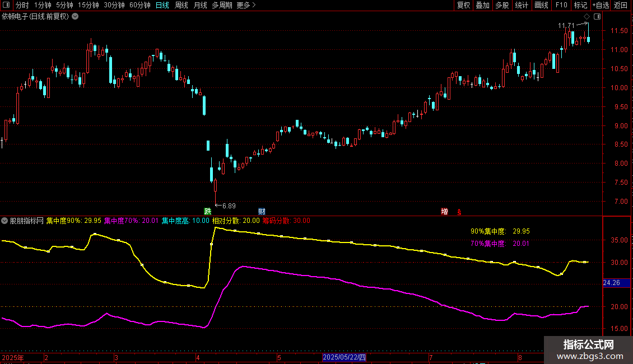
Task: Open F10 company info
Action: point(561,5)
